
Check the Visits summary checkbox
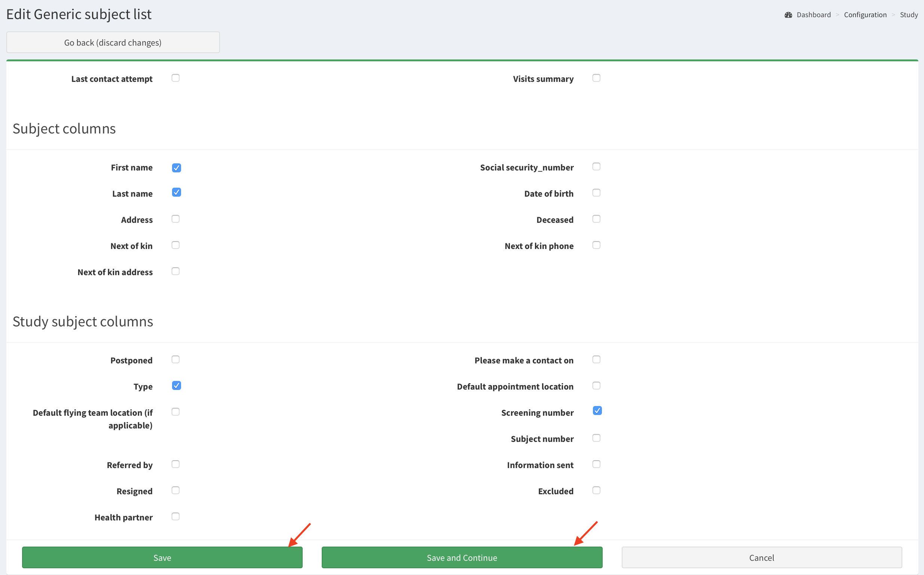[x=596, y=78]
